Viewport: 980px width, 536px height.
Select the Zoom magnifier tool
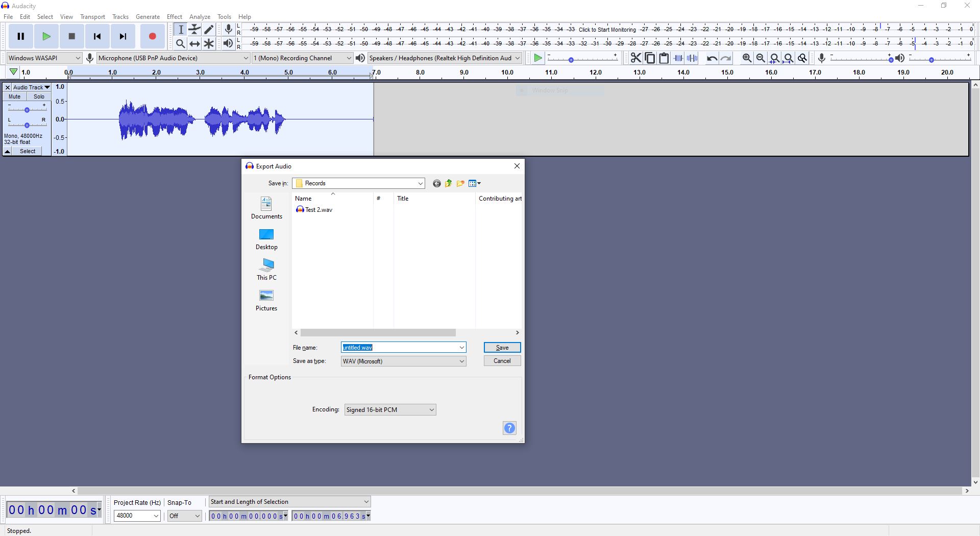click(x=181, y=44)
